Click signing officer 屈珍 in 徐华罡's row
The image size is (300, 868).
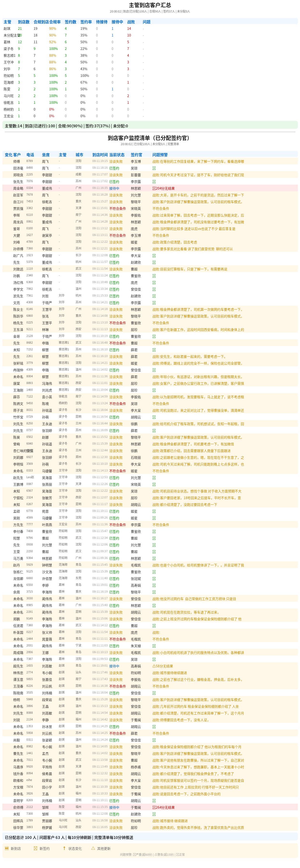click(134, 828)
